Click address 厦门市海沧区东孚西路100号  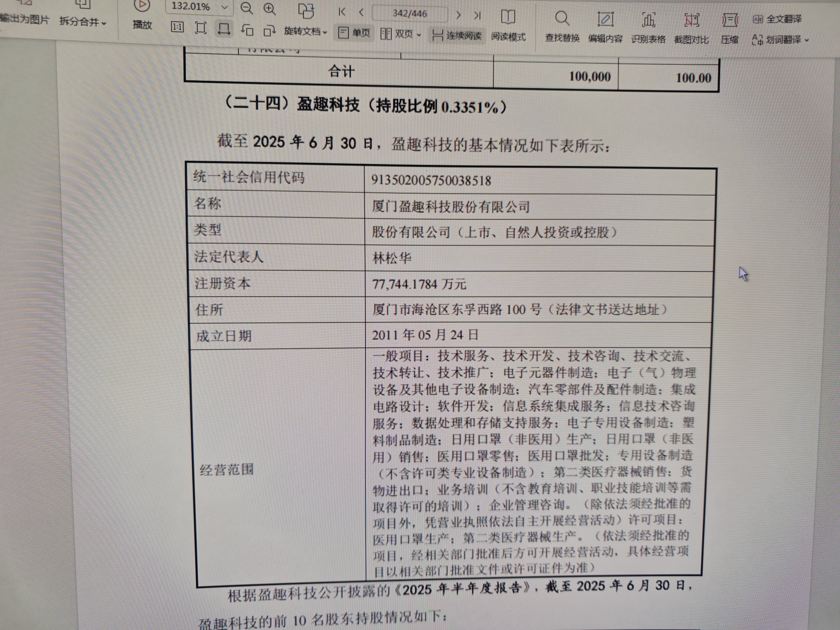pyautogui.click(x=457, y=309)
